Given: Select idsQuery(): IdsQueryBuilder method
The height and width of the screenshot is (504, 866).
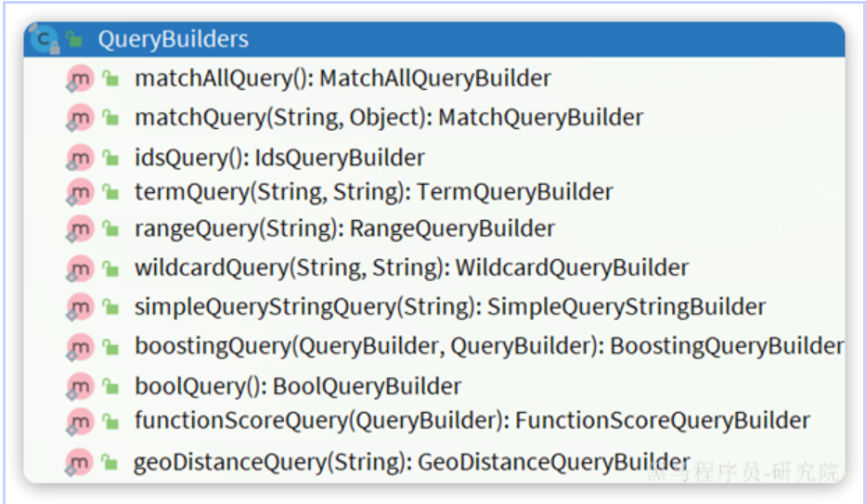Looking at the screenshot, I should [x=279, y=158].
